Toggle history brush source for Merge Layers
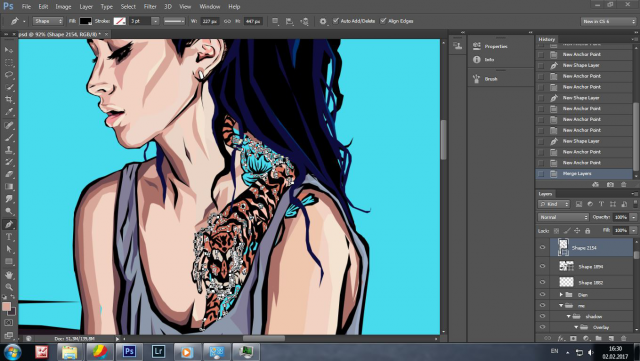 click(x=541, y=174)
